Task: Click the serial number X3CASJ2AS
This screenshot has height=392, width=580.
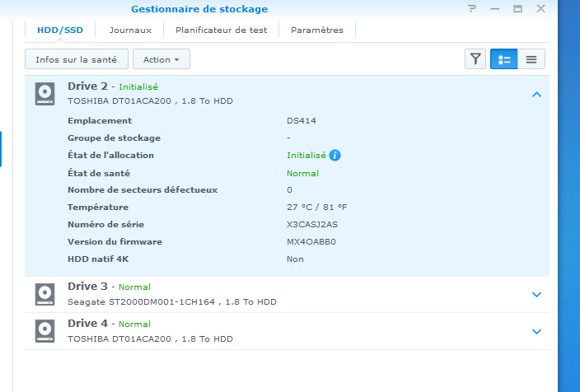Action: (x=312, y=225)
